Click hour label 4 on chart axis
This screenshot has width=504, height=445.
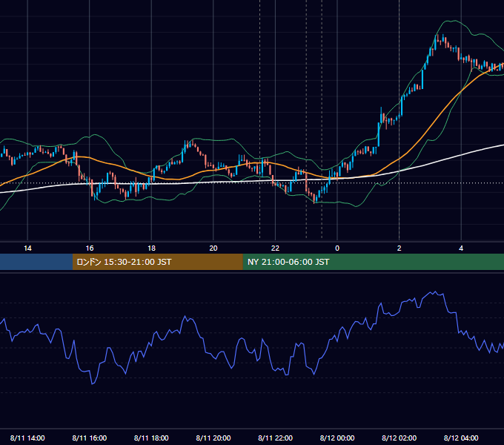click(x=461, y=248)
